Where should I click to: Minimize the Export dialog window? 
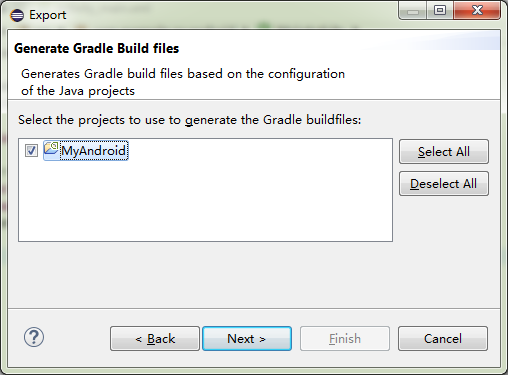coord(413,11)
